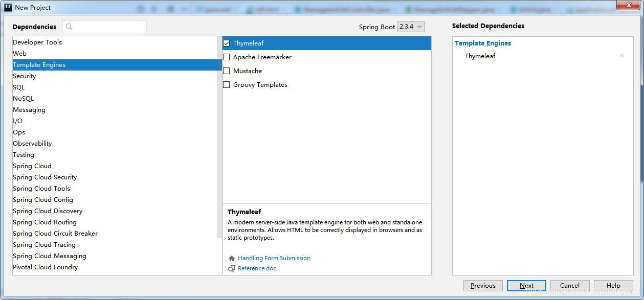Open the Reference doc link
Viewport: 644px width, 300px height.
pyautogui.click(x=257, y=268)
